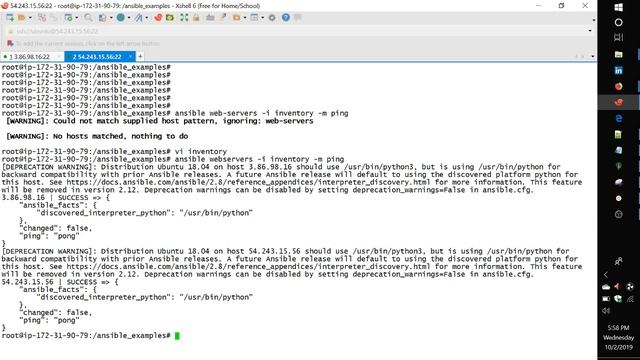The height and width of the screenshot is (360, 640).
Task: Expand the Font scheme dropdown arrow
Action: (x=147, y=18)
